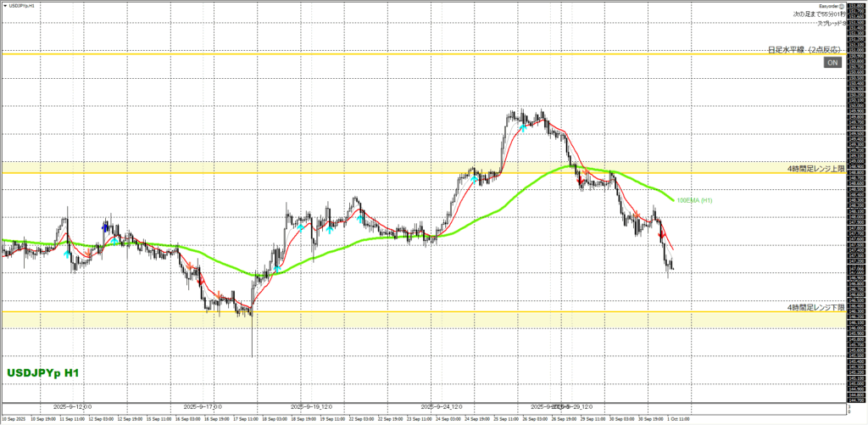Click the blue up arrow near 12 Sep

click(104, 226)
